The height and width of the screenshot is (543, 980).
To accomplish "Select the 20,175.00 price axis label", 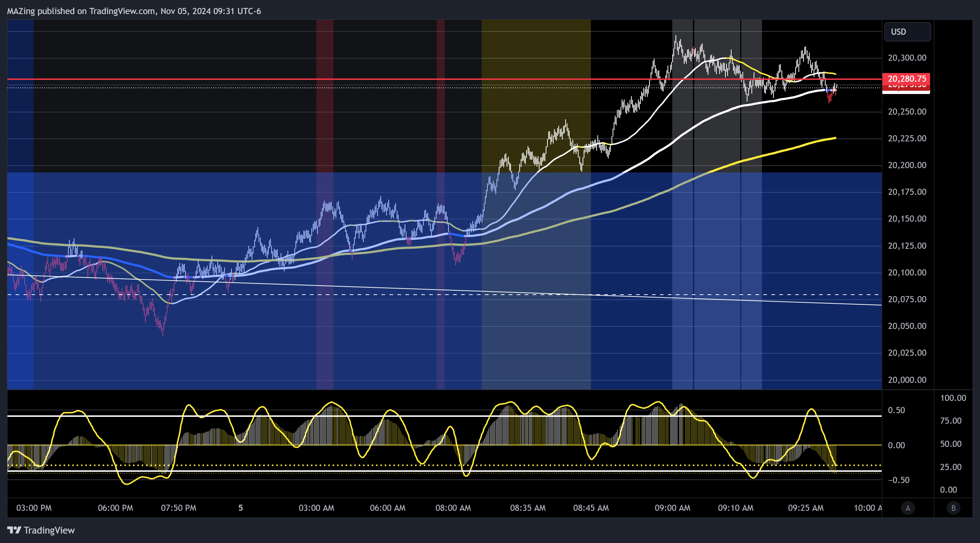I will click(907, 192).
